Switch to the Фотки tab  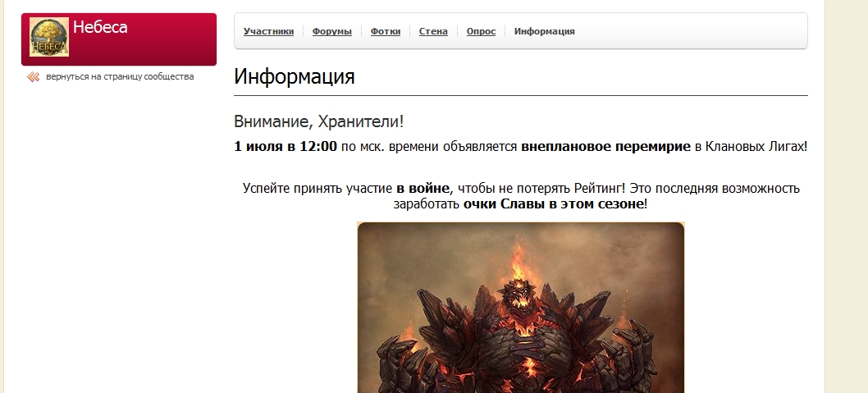[386, 31]
